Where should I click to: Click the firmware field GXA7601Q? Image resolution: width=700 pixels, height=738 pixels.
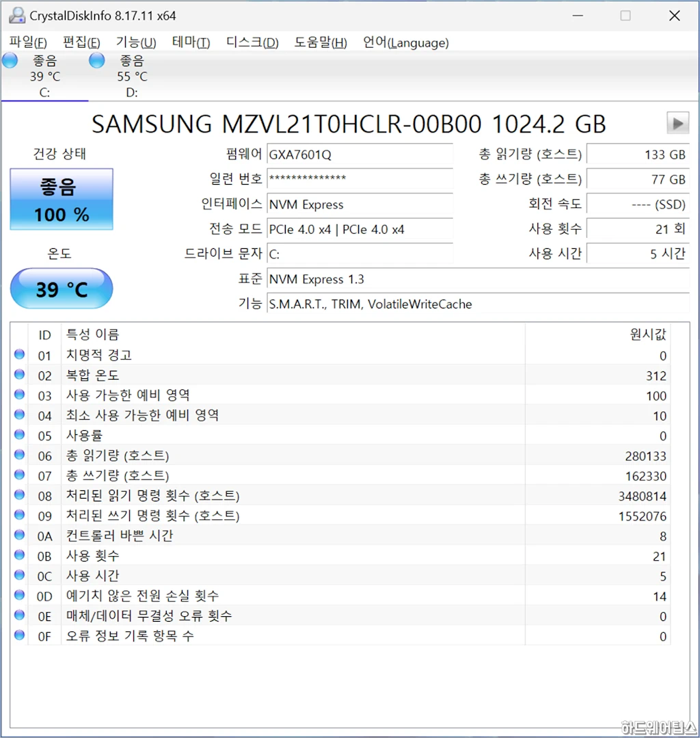click(x=360, y=155)
